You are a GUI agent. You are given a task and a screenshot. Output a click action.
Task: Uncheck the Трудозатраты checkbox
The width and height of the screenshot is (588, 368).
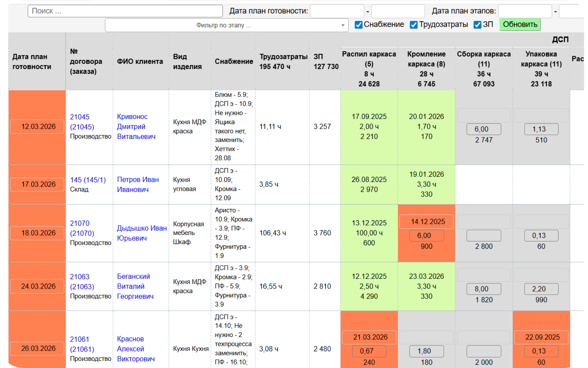pos(413,25)
